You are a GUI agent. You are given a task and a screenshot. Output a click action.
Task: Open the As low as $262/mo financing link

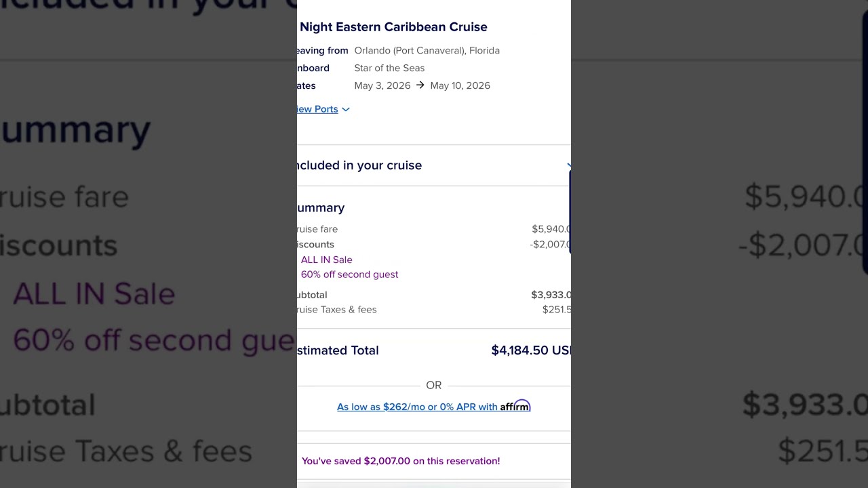418,407
